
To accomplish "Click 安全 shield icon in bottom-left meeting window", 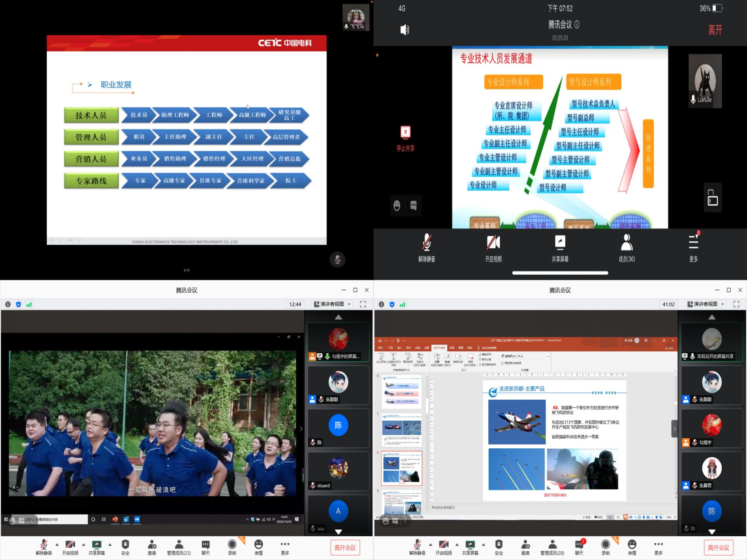I will [x=125, y=544].
